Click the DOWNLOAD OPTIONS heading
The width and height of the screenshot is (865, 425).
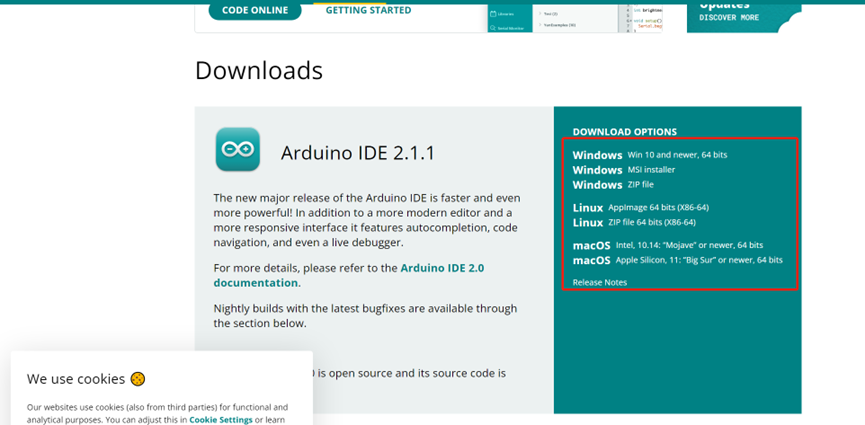pos(624,132)
